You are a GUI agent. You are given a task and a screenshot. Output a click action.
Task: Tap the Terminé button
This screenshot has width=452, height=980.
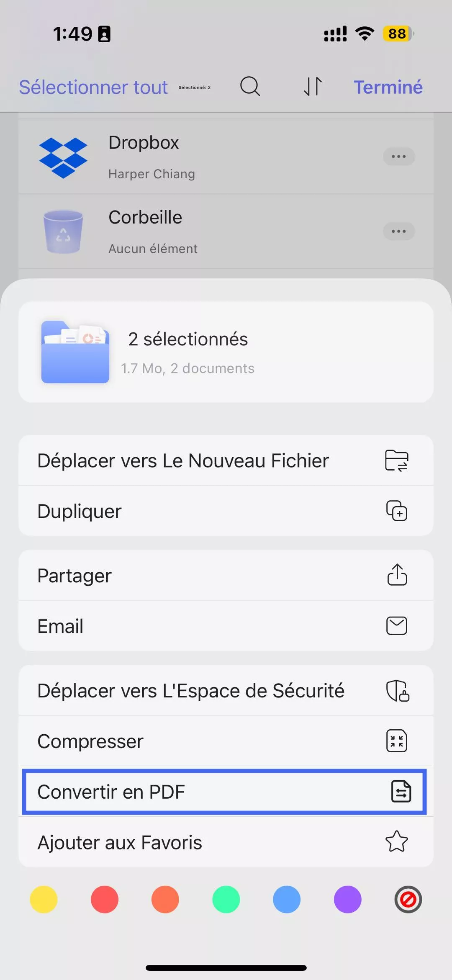coord(388,87)
